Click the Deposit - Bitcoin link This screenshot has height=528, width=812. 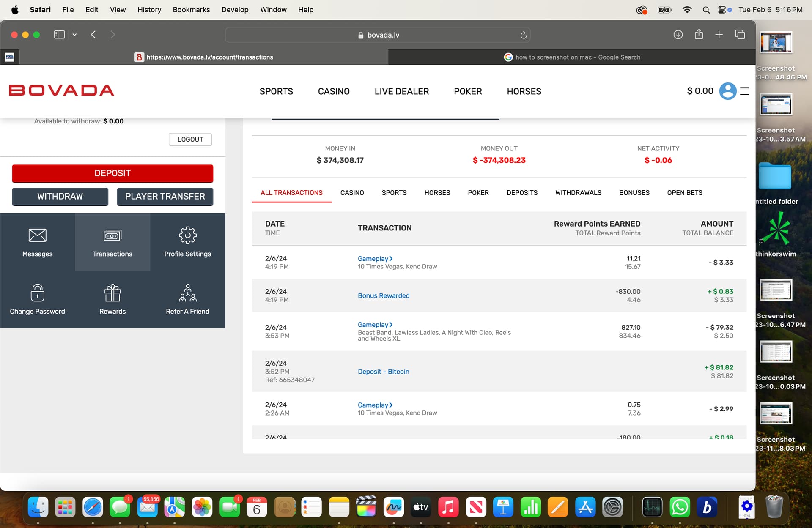(383, 372)
